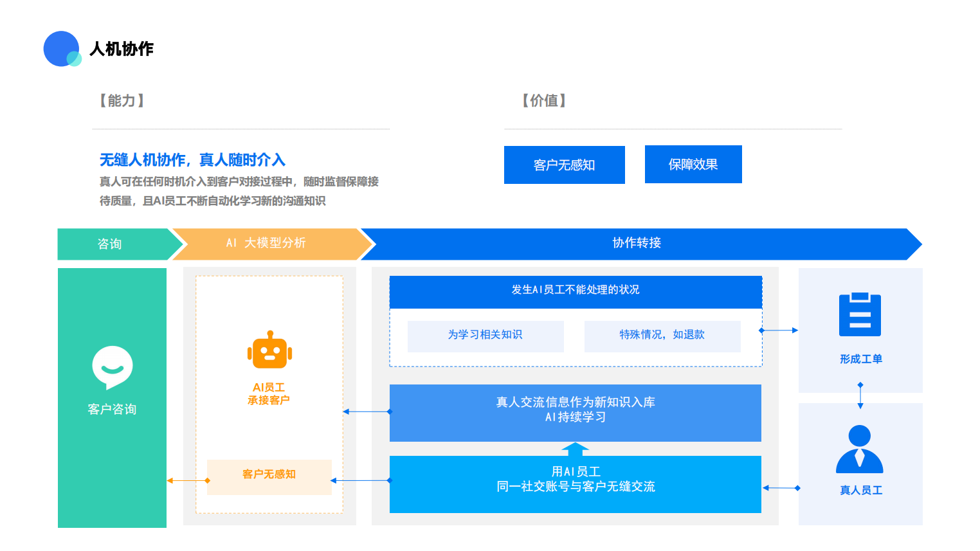Collapse the 协作转接 blue banner
Screen dimensions: 980x551
click(x=637, y=244)
